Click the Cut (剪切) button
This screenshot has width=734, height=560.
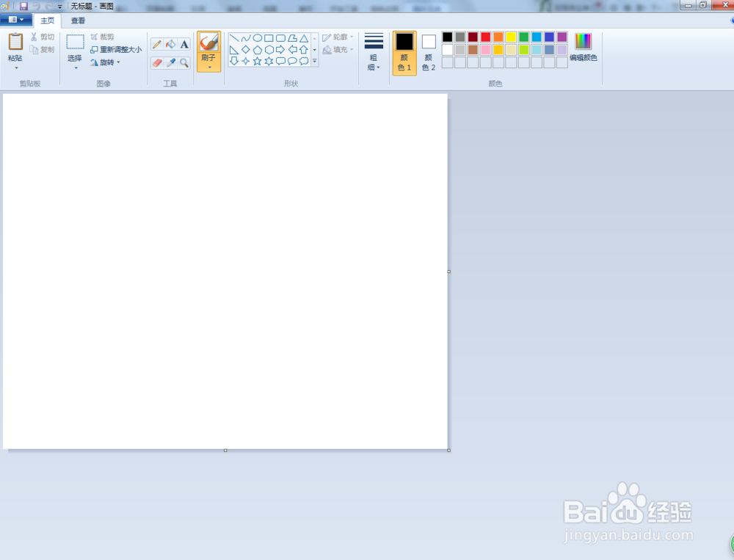43,37
